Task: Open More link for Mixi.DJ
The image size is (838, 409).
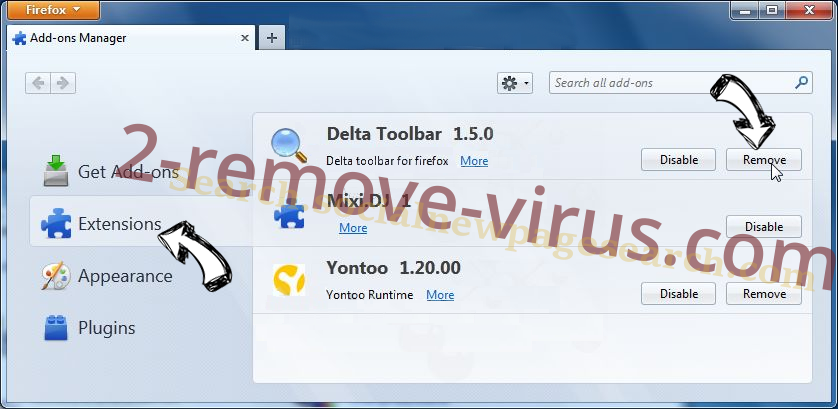Action: pos(353,228)
